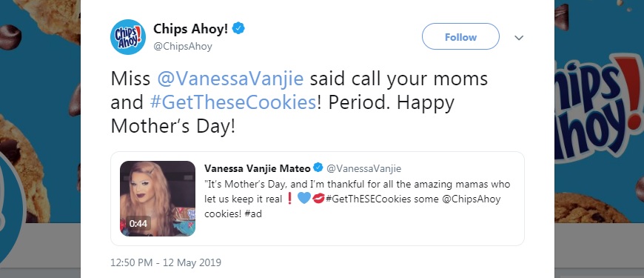Click the red exclamation emoji in quoted tweet

[x=289, y=199]
